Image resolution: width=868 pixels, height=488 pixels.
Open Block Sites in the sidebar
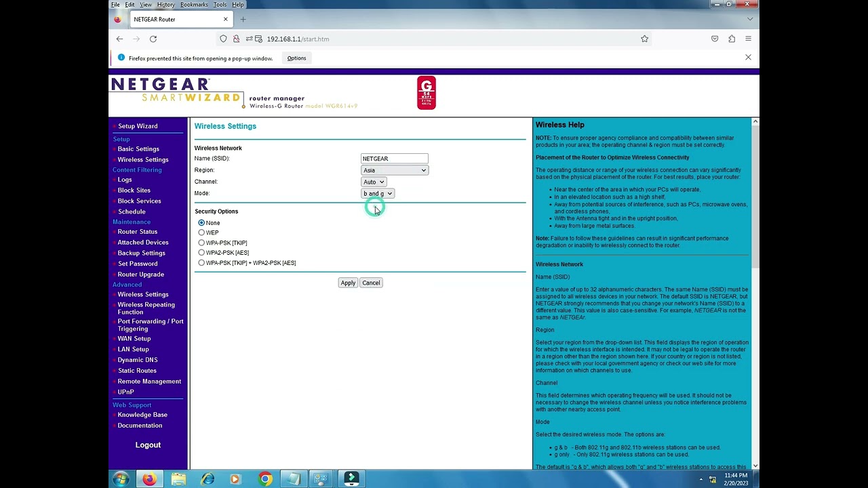(134, 190)
